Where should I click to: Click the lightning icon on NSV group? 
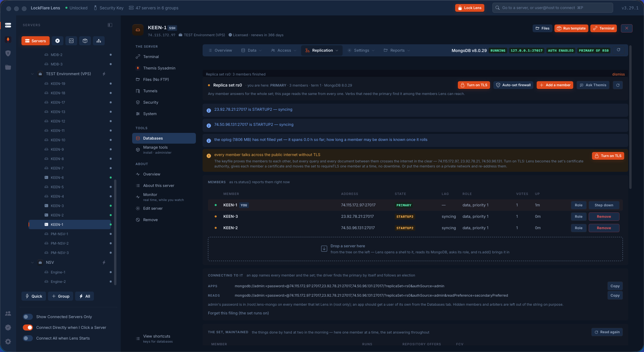tap(104, 262)
